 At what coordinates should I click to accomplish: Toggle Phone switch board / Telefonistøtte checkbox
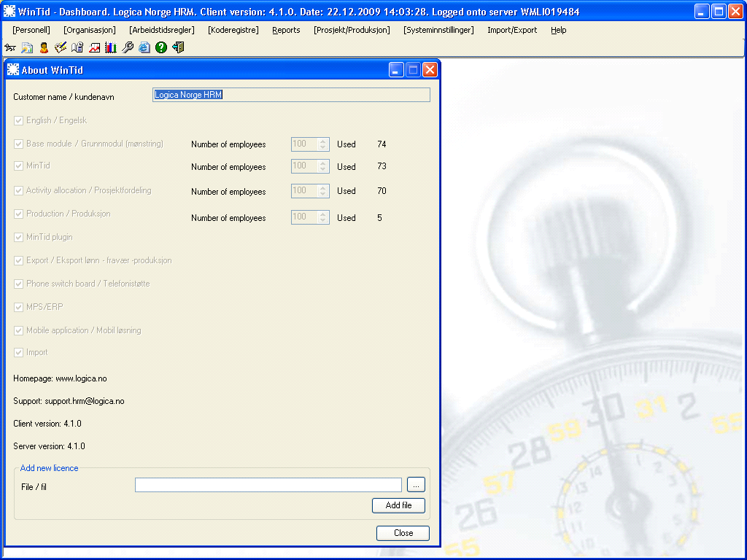(x=18, y=284)
